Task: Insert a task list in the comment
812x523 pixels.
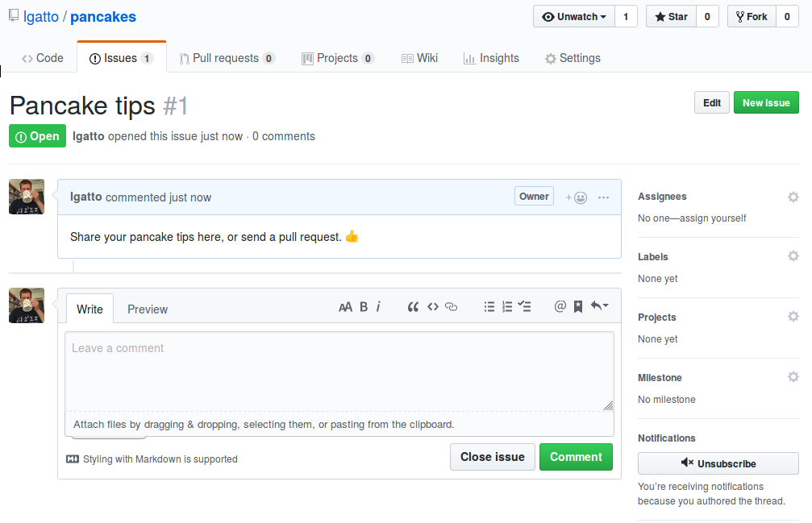Action: (x=525, y=306)
